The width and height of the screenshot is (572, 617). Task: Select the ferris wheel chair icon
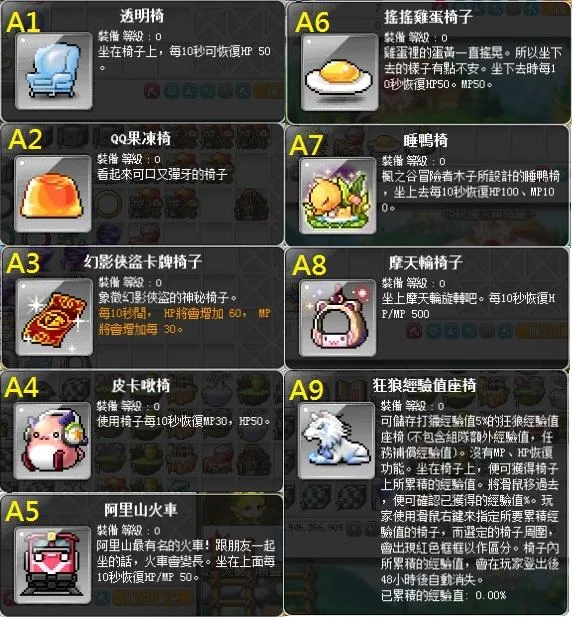click(338, 318)
